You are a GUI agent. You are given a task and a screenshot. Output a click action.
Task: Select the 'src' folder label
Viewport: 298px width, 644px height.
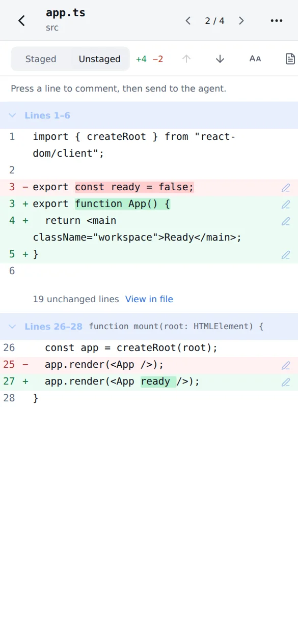click(x=52, y=27)
